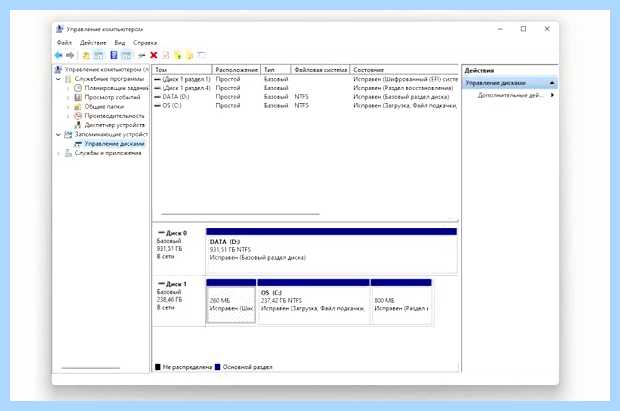Click the Производительность icon in tree
The width and height of the screenshot is (620, 411).
pos(78,116)
